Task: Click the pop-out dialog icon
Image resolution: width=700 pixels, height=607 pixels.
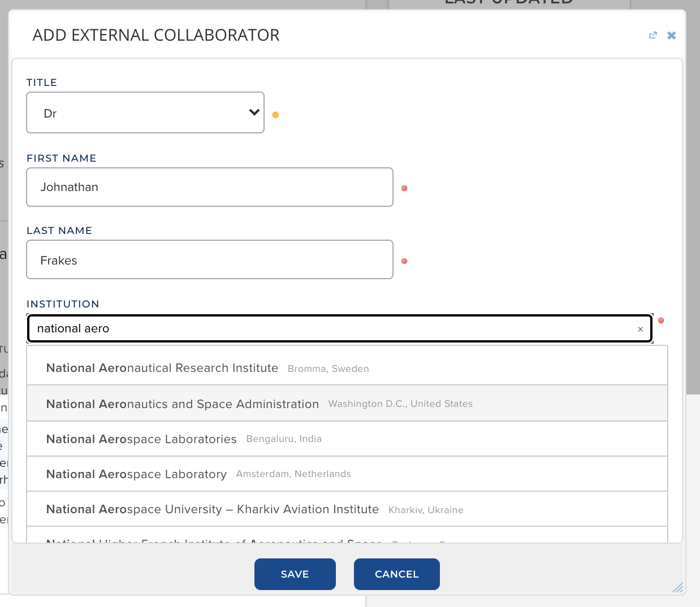Action: [653, 35]
